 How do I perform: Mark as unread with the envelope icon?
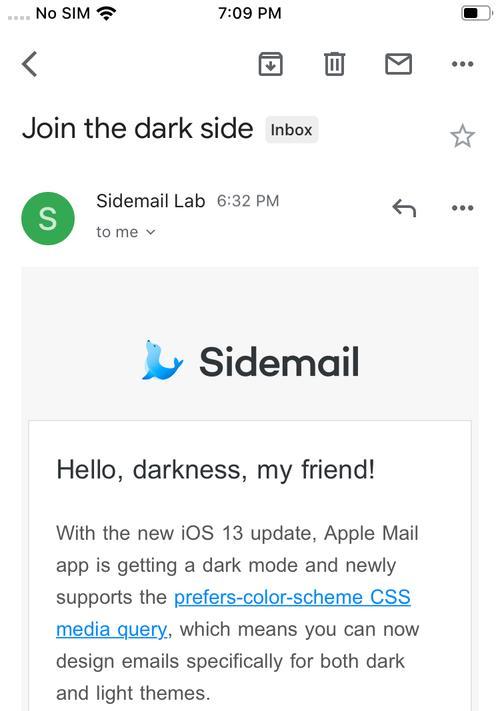pyautogui.click(x=398, y=64)
